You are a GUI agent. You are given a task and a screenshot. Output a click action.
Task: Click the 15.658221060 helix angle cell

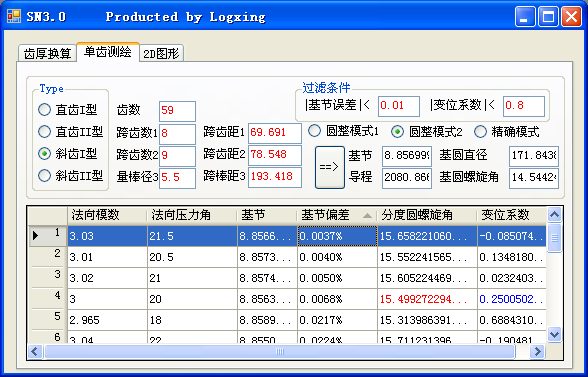click(x=427, y=236)
